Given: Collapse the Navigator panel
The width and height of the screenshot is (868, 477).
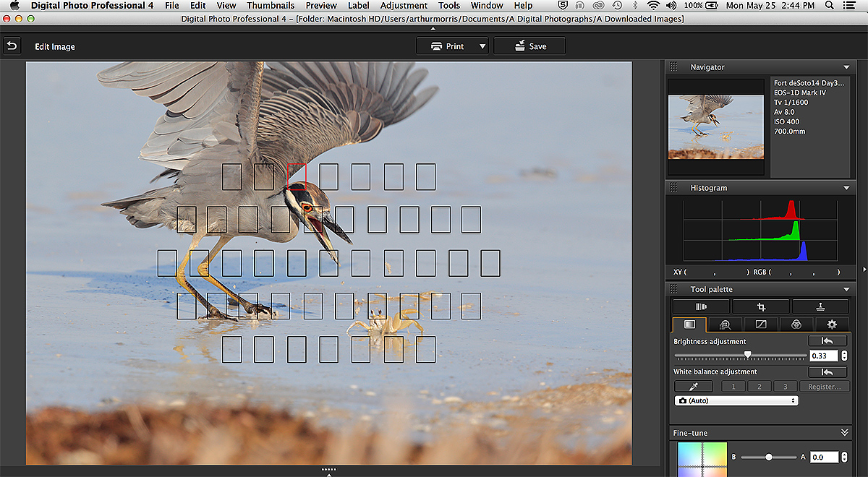Looking at the screenshot, I should pyautogui.click(x=846, y=67).
